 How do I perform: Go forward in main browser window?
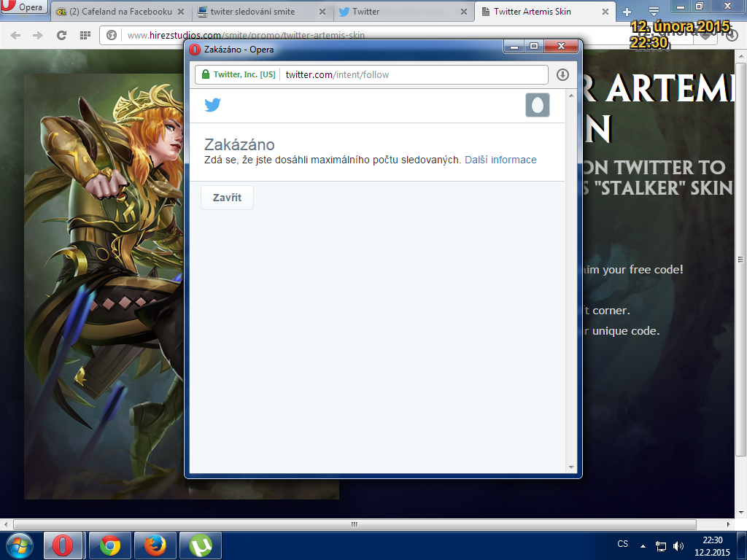pos(38,35)
